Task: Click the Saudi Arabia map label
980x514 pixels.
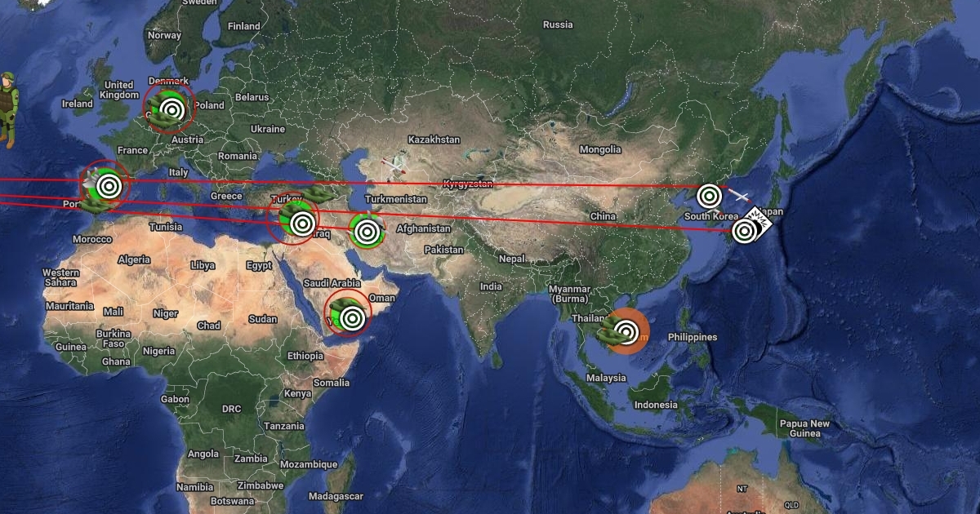Action: [x=332, y=283]
